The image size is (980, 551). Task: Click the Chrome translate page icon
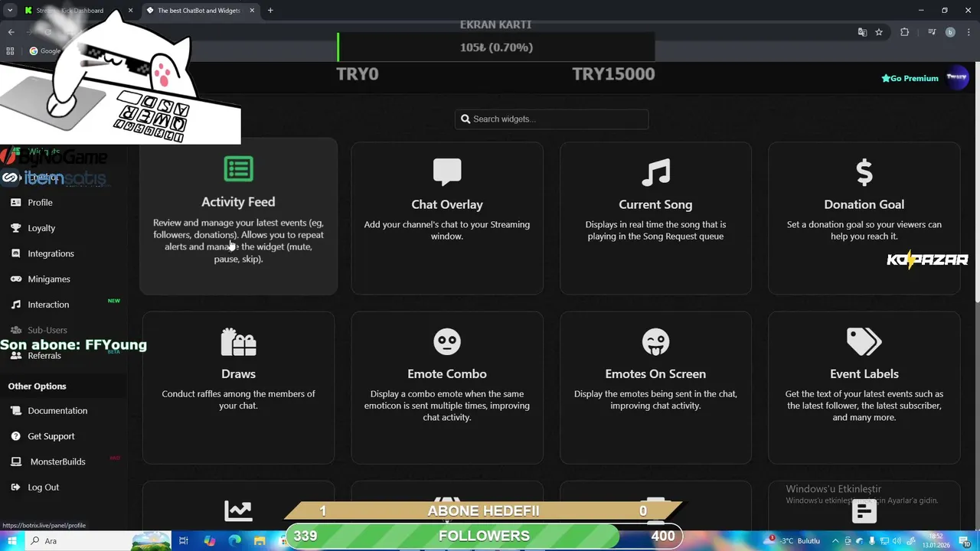[x=862, y=32]
